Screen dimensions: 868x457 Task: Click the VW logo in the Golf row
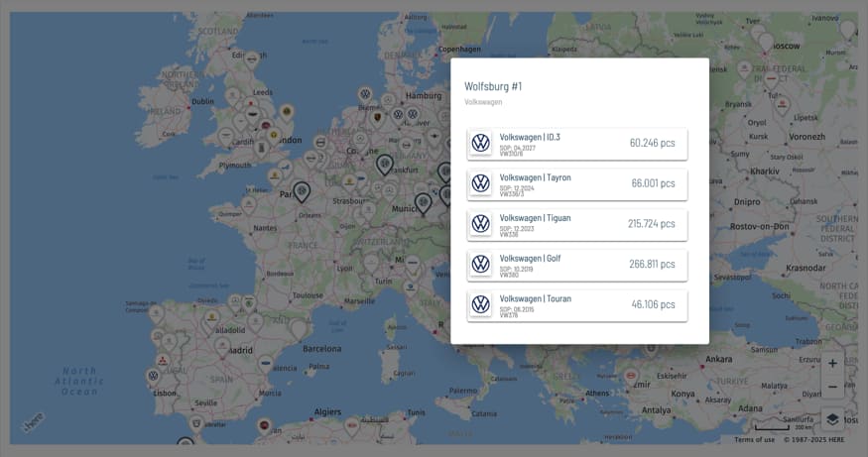[x=480, y=265]
